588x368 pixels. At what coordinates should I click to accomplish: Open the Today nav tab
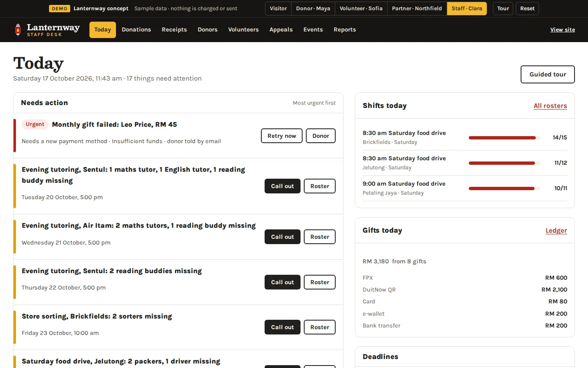[102, 30]
